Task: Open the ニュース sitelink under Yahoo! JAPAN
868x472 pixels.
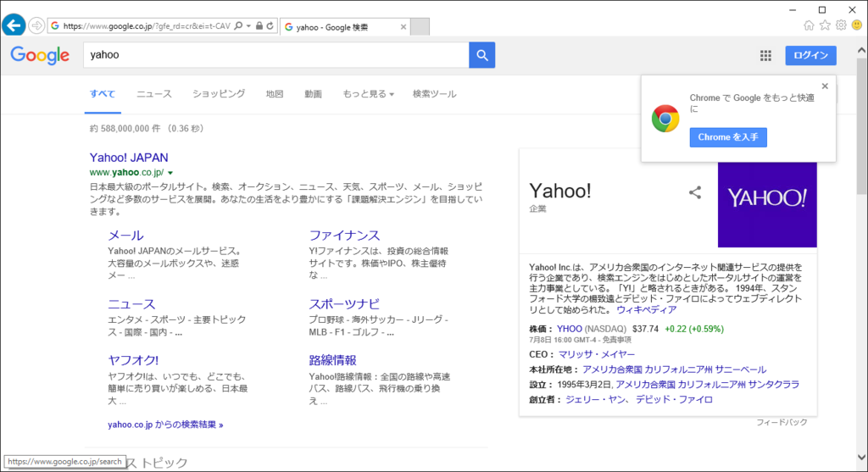Action: click(x=131, y=304)
